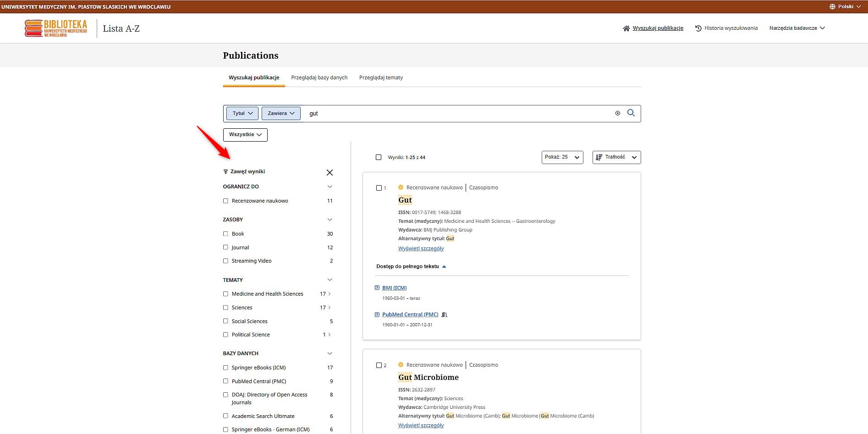868x434 pixels.
Task: Check the Recenzowane naukowo filter
Action: [225, 201]
